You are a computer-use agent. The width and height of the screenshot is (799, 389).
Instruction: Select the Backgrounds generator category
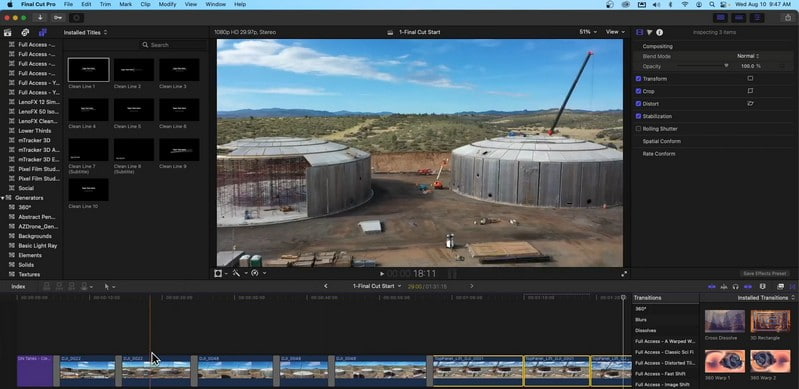(x=35, y=236)
